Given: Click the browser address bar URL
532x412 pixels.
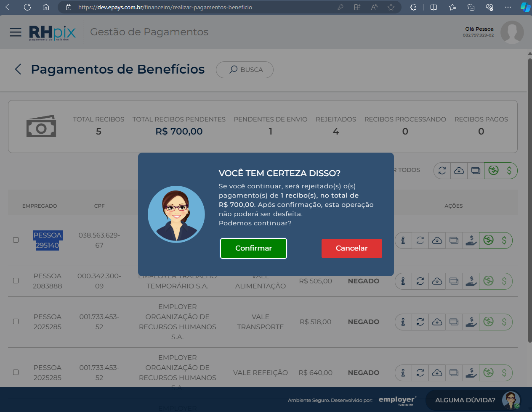Looking at the screenshot, I should point(165,7).
